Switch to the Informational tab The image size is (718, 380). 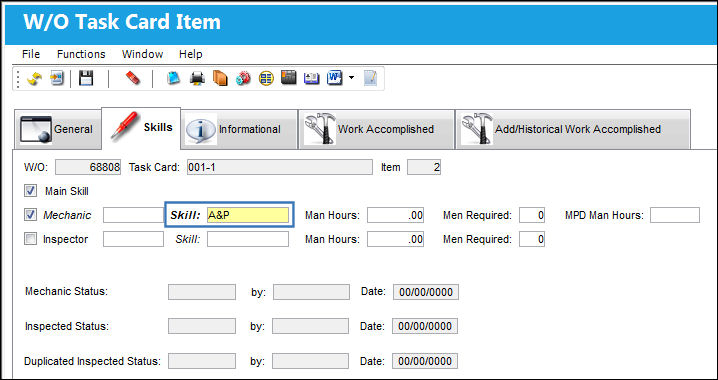[x=239, y=130]
